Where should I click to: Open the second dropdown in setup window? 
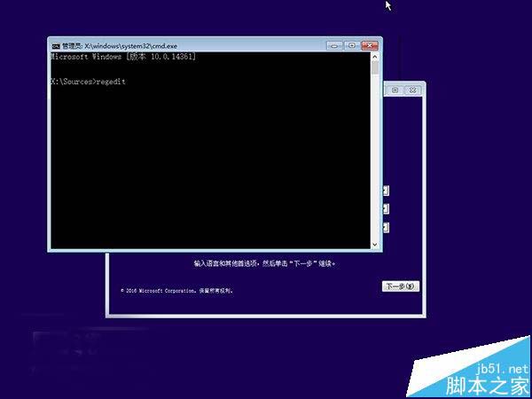click(x=386, y=208)
